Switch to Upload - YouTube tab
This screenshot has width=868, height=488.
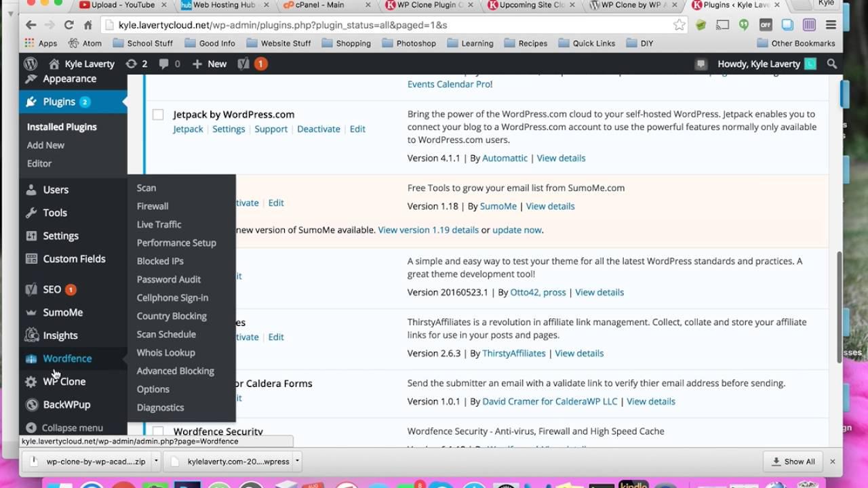tap(123, 5)
